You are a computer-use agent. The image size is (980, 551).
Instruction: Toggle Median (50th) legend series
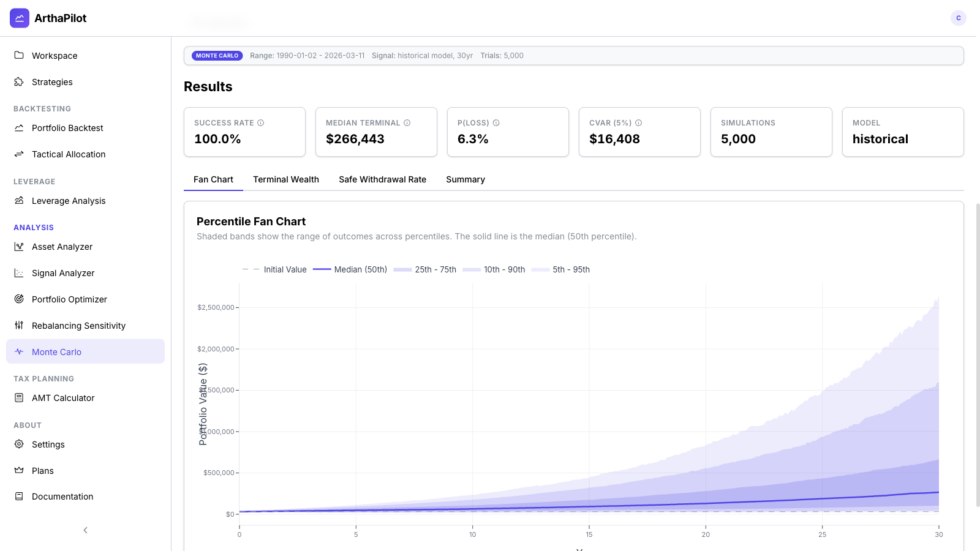(350, 269)
